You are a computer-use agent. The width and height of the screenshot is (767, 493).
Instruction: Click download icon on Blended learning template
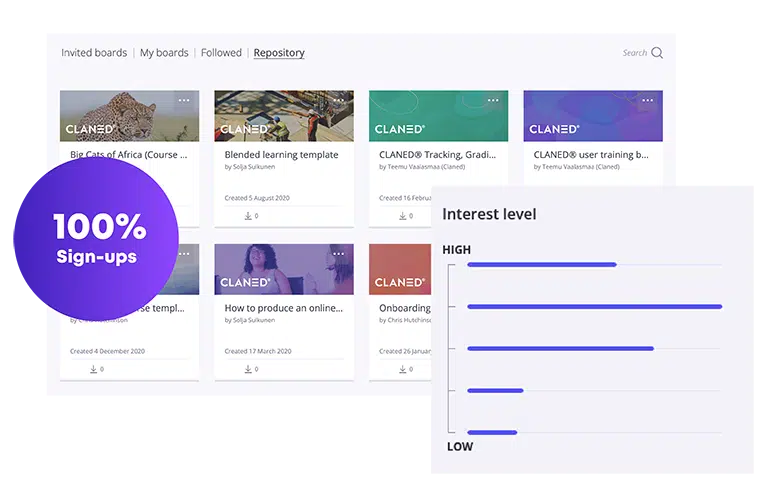point(249,216)
